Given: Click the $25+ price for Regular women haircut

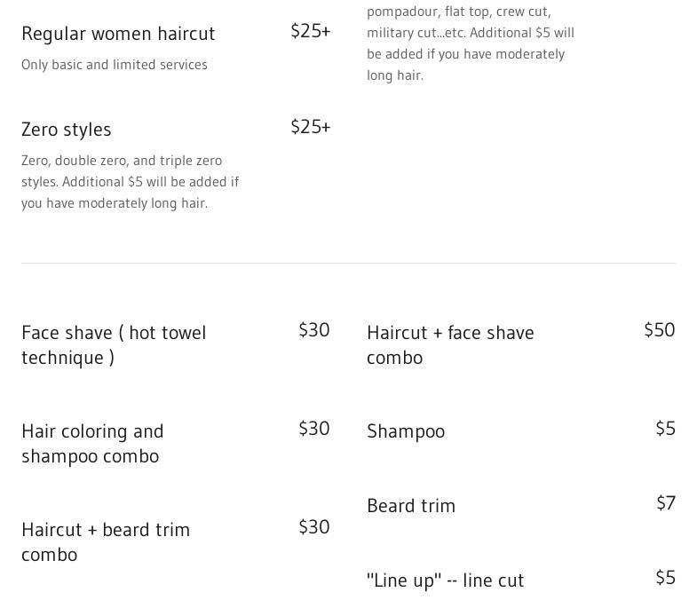Looking at the screenshot, I should click(310, 31).
